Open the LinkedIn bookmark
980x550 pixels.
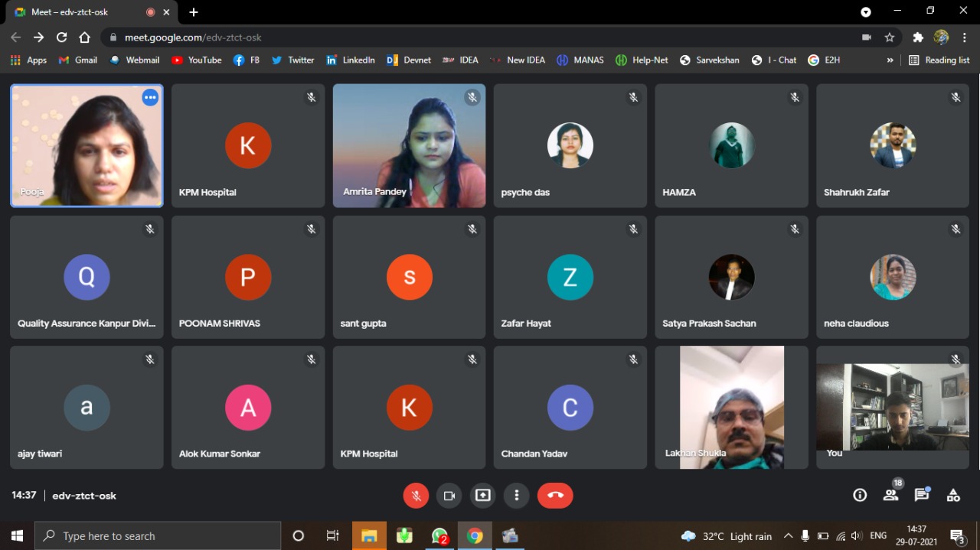click(351, 60)
